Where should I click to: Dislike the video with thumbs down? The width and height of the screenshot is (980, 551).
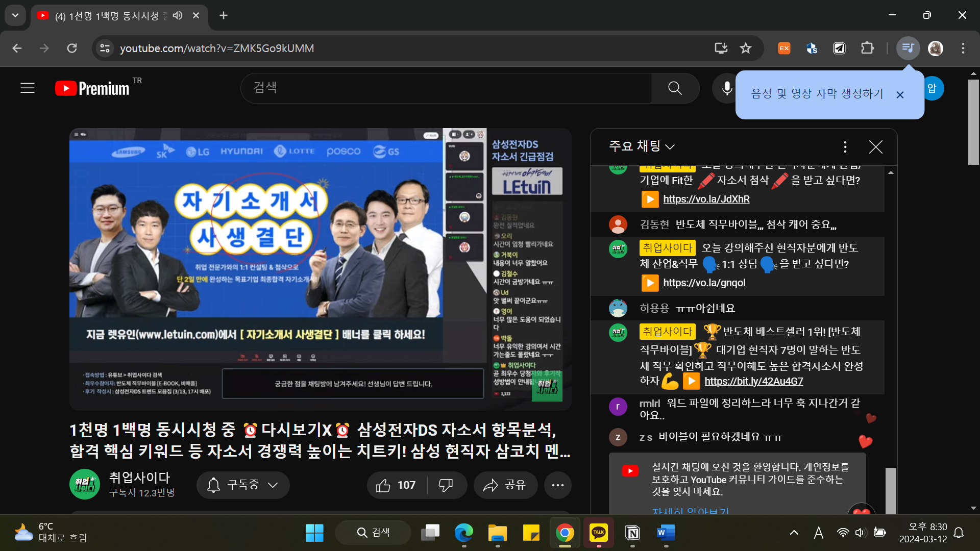[x=446, y=485]
